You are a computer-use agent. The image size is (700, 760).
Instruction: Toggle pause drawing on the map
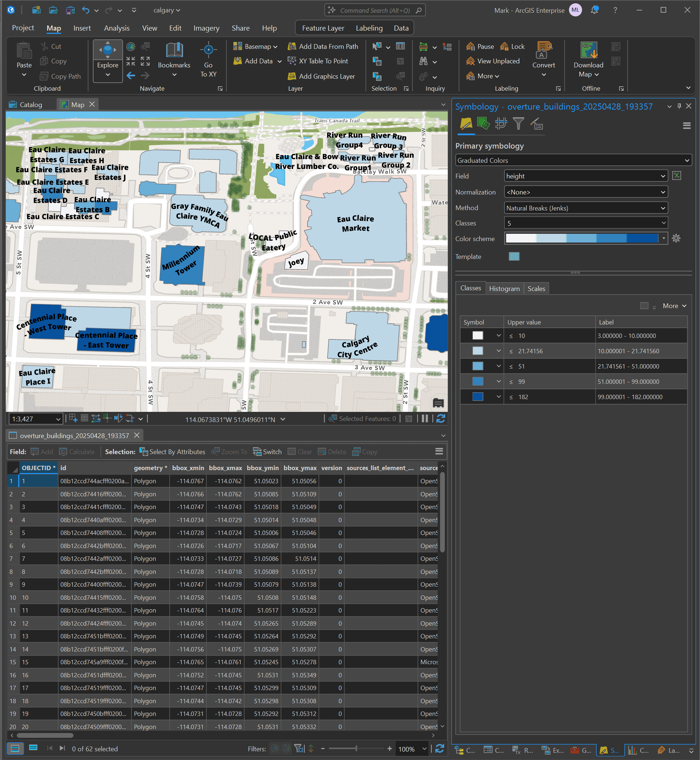424,418
